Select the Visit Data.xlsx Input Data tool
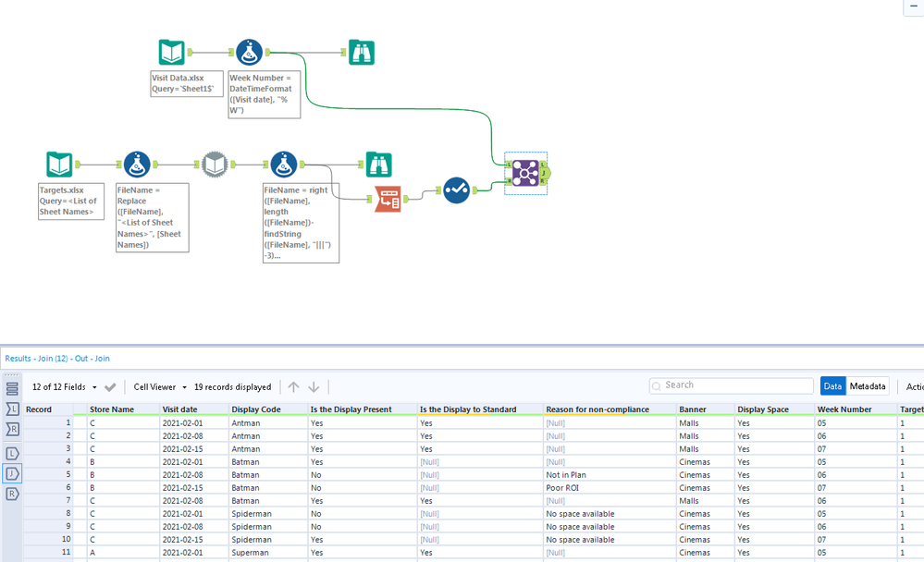 coord(171,54)
